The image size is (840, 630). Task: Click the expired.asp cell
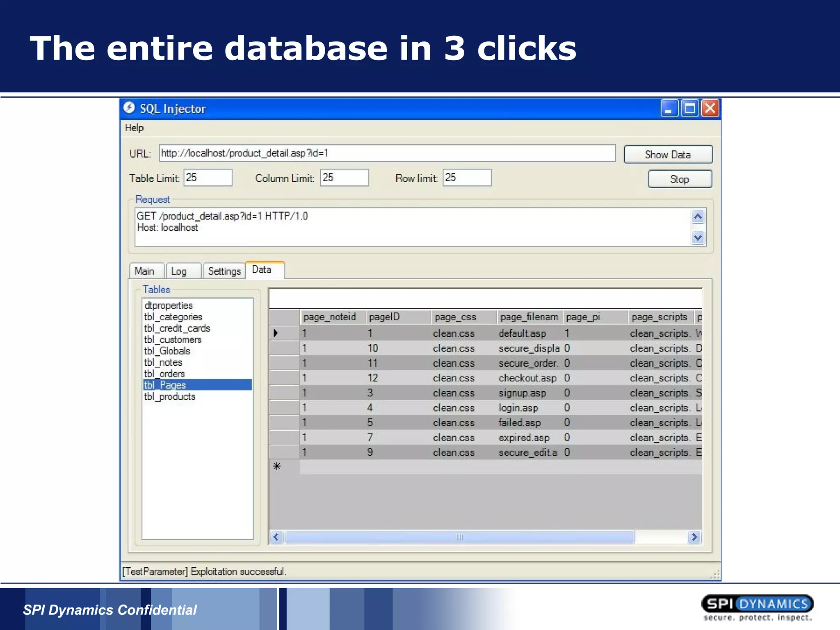pos(530,438)
